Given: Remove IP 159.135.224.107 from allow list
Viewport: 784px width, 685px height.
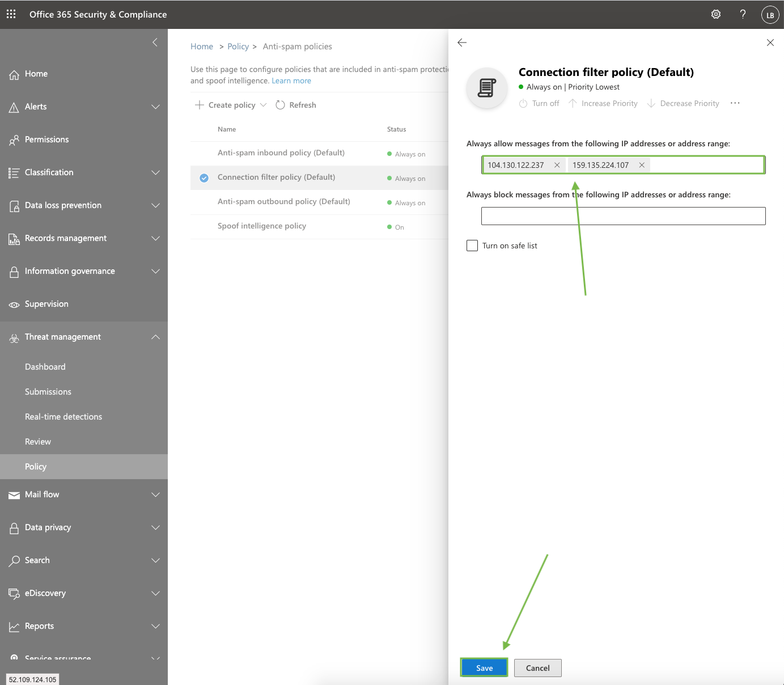Looking at the screenshot, I should pos(642,165).
